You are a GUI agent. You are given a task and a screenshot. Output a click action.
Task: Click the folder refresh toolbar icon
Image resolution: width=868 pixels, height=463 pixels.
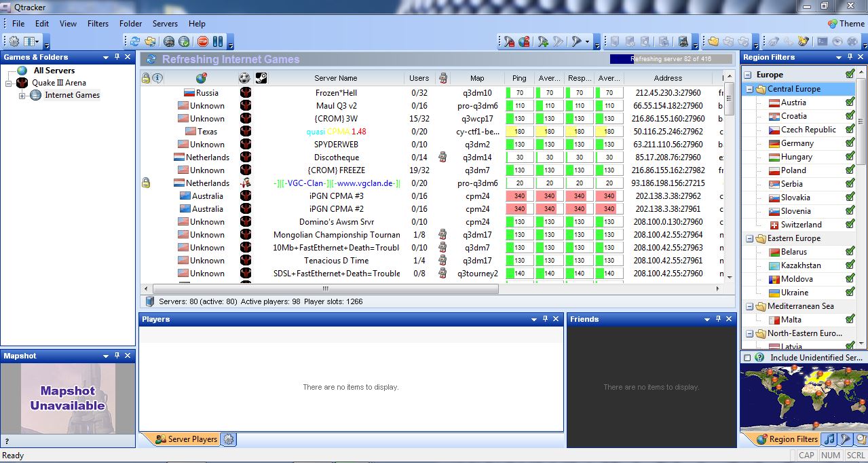tap(150, 41)
